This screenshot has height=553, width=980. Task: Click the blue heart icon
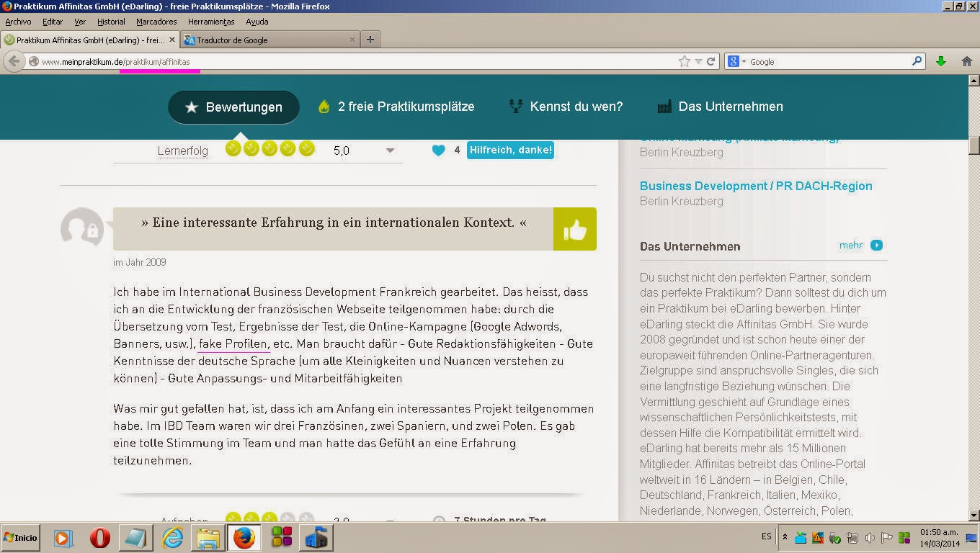(438, 150)
